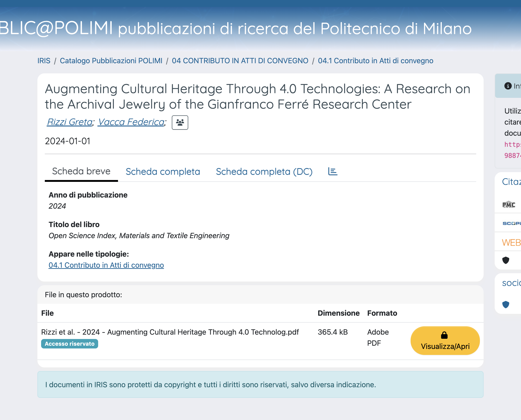Go to IRIS breadcrumb home
The height and width of the screenshot is (420, 521).
44,60
